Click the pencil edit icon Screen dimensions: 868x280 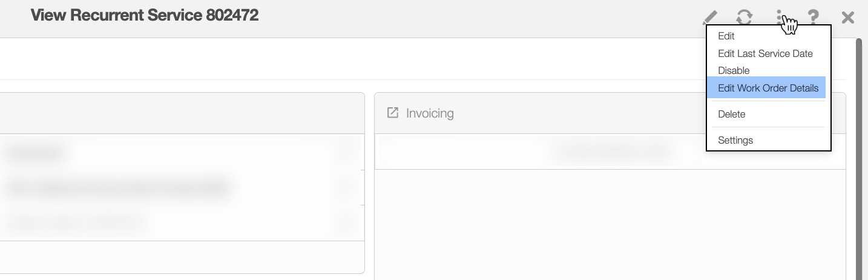click(711, 17)
